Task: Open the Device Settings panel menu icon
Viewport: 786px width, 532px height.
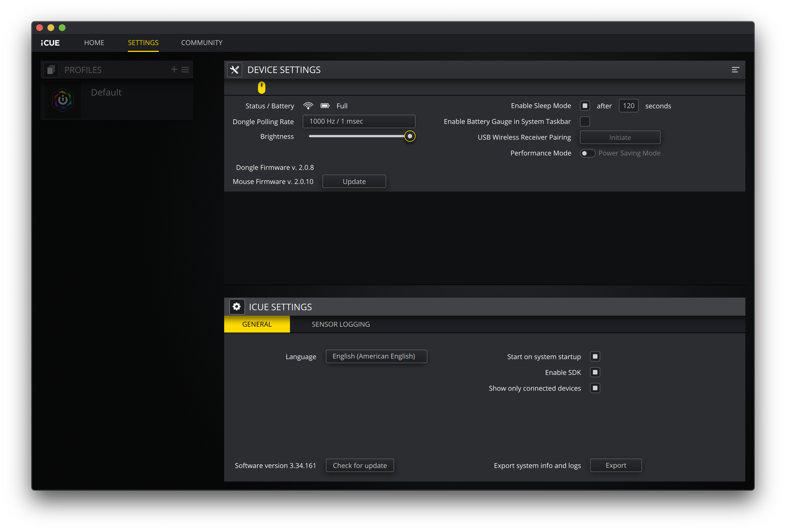Action: click(x=735, y=70)
